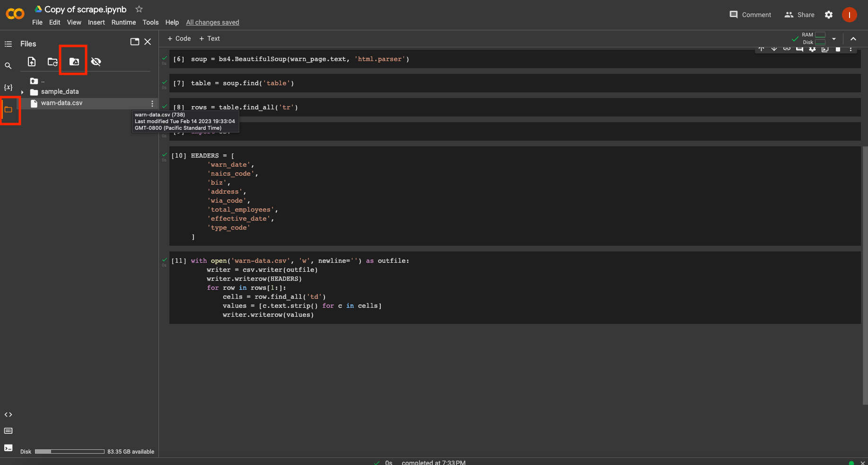The image size is (868, 465).
Task: Click the notebook vertical scrollbar
Action: [x=865, y=276]
